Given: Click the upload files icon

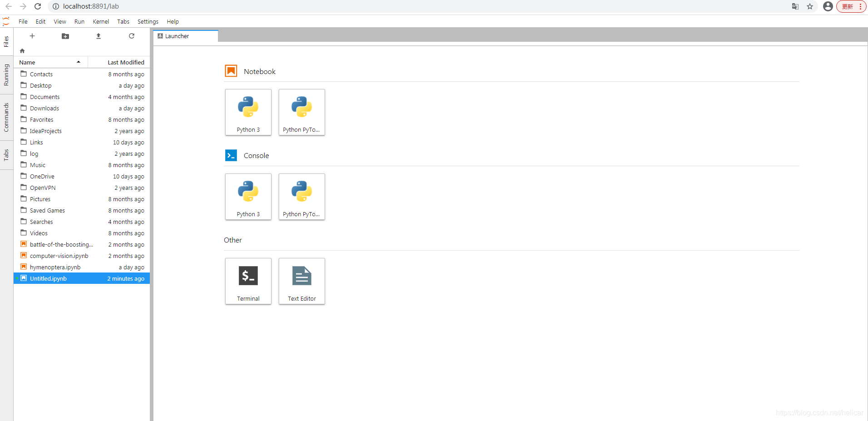Looking at the screenshot, I should 99,36.
